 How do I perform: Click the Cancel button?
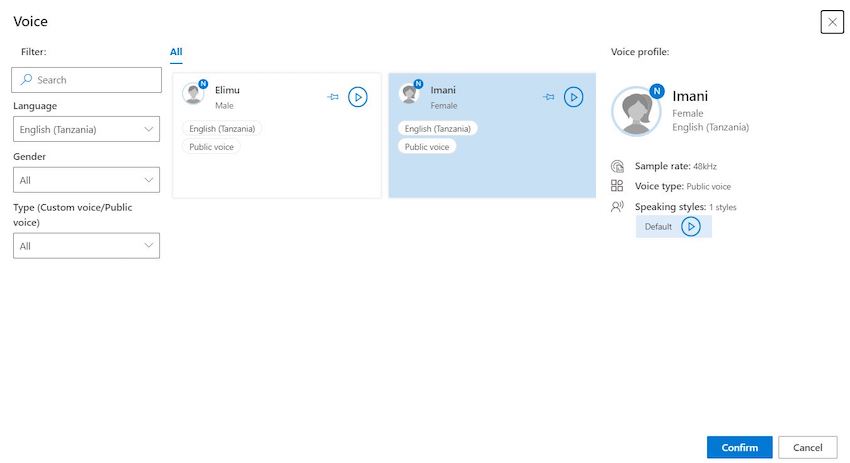tap(808, 447)
